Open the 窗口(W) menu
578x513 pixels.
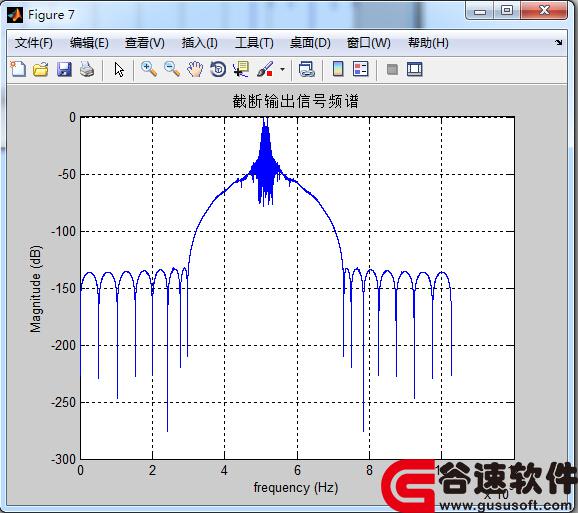coord(369,43)
